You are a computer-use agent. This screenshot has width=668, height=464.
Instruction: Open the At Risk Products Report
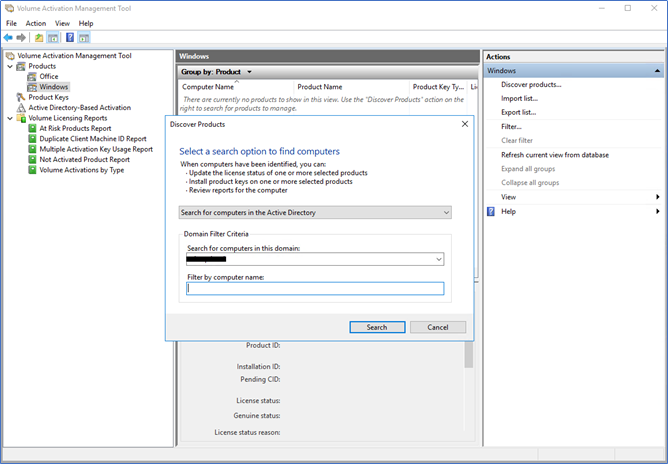click(75, 128)
